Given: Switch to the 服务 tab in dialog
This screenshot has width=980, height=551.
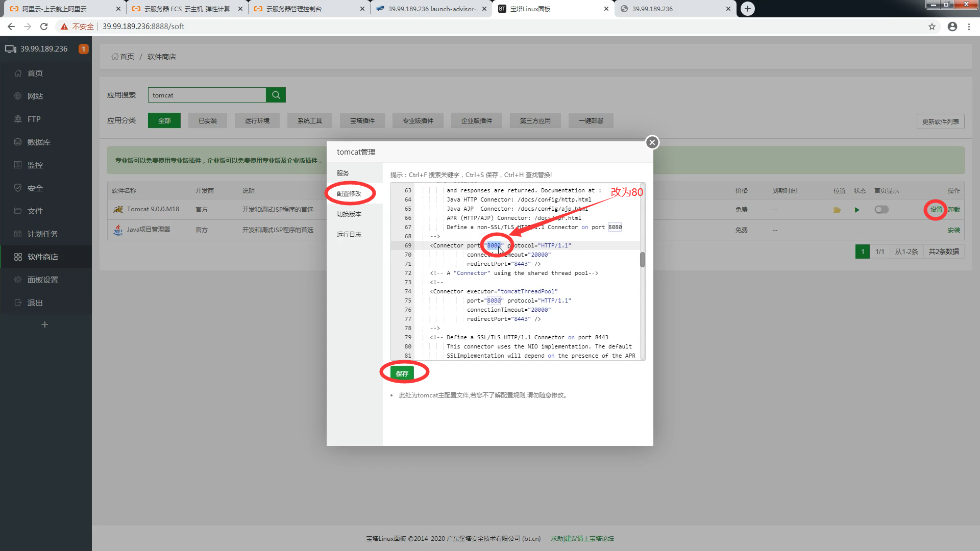Looking at the screenshot, I should click(x=355, y=173).
